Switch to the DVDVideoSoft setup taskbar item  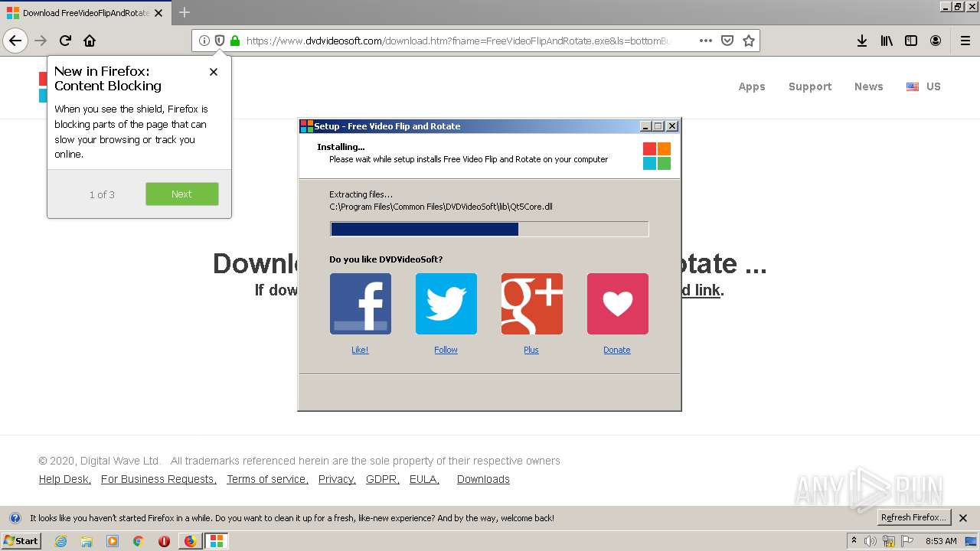tap(217, 541)
